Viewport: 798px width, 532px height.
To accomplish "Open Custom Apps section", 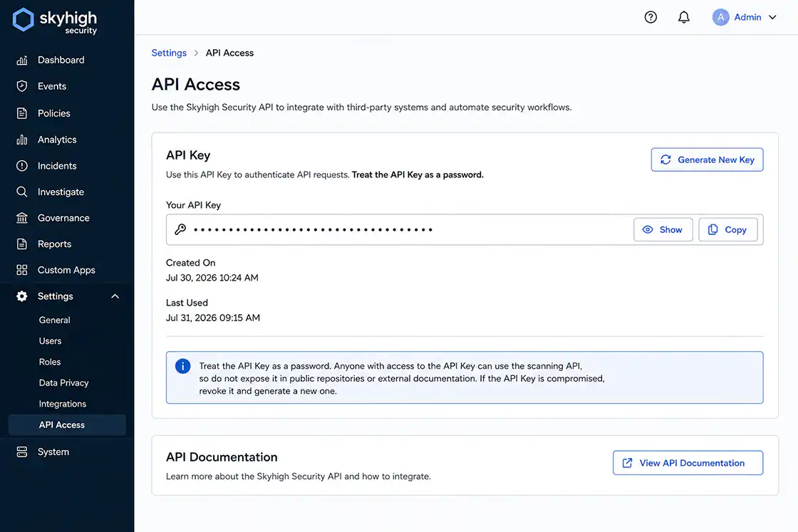I will click(67, 270).
